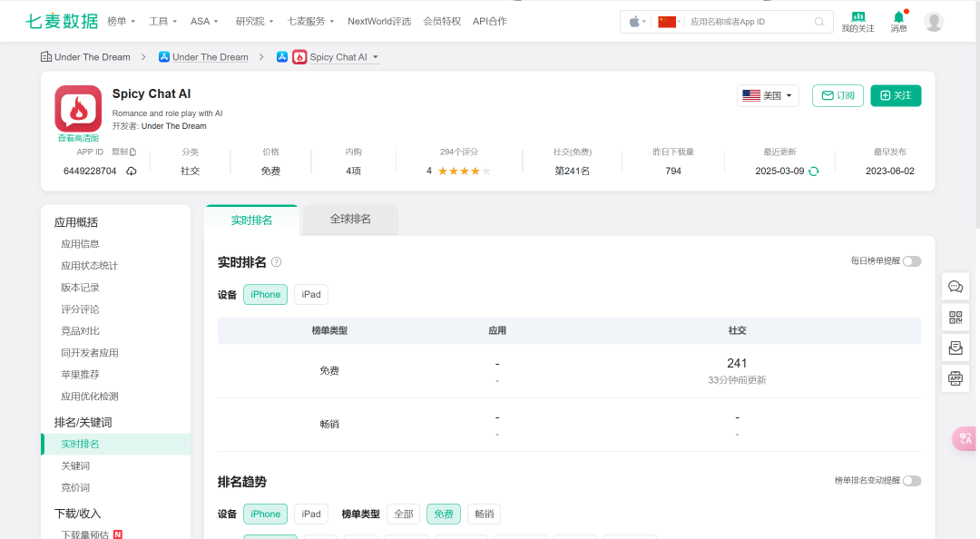Click the Spicy Chat AI breadcrumb icon
This screenshot has width=980, height=539.
click(299, 57)
